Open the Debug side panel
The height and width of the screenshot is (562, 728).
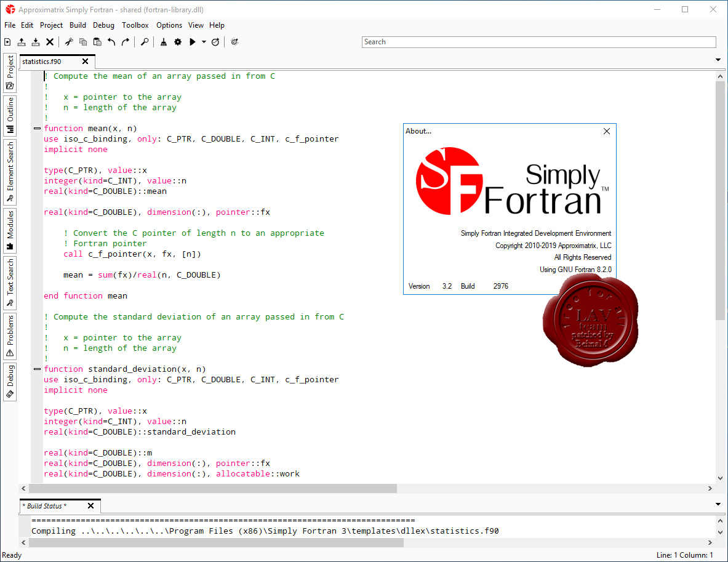(x=10, y=382)
